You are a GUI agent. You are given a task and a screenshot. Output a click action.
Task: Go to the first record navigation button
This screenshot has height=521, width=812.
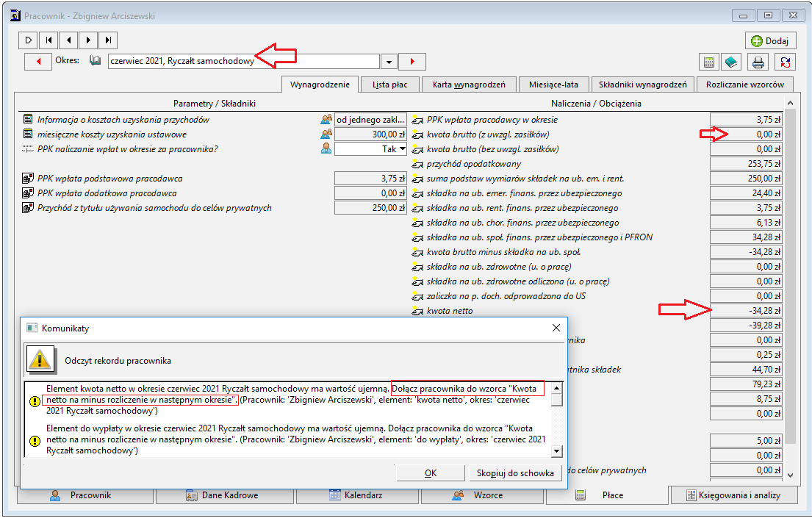click(48, 40)
